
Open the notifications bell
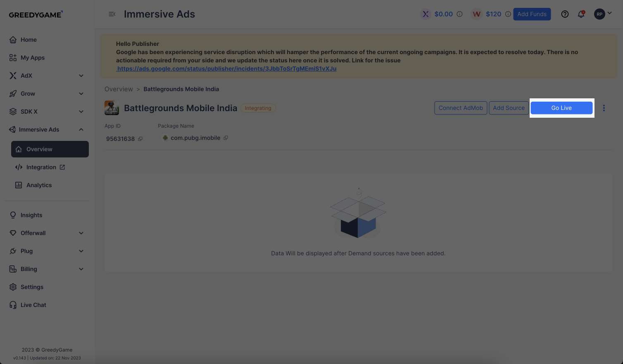(581, 14)
